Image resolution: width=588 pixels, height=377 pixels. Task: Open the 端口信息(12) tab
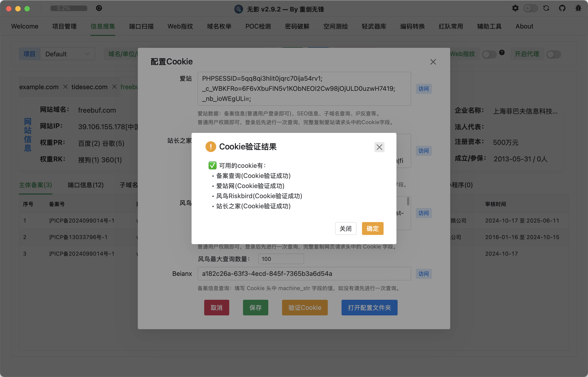(86, 185)
